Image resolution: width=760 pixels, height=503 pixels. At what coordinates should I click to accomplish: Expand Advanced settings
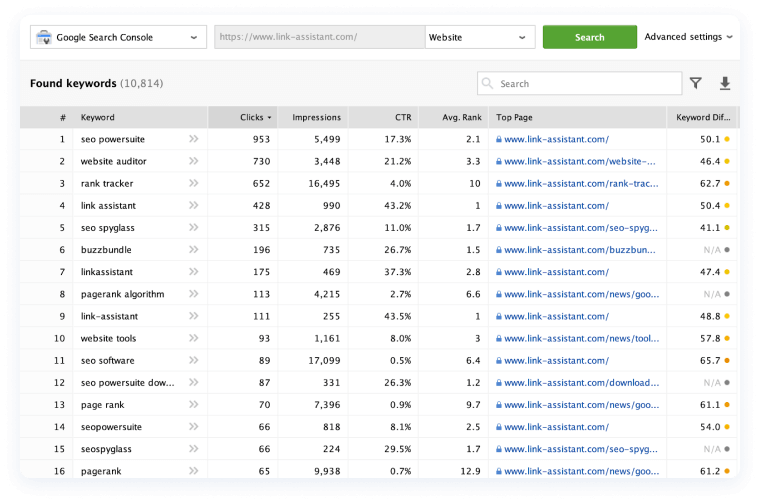(688, 37)
